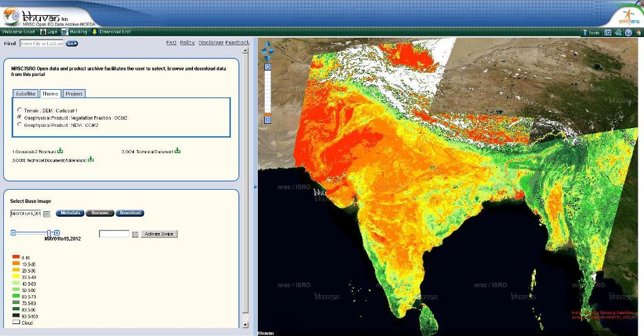Open the Disclaimer link
The height and width of the screenshot is (336, 644).
(211, 43)
